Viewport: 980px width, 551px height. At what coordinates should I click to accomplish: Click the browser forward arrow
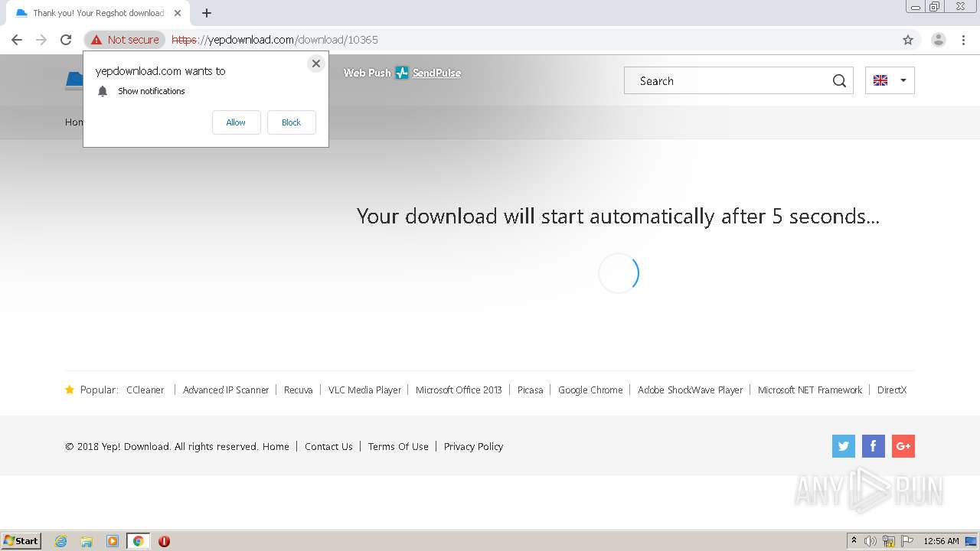pyautogui.click(x=41, y=40)
